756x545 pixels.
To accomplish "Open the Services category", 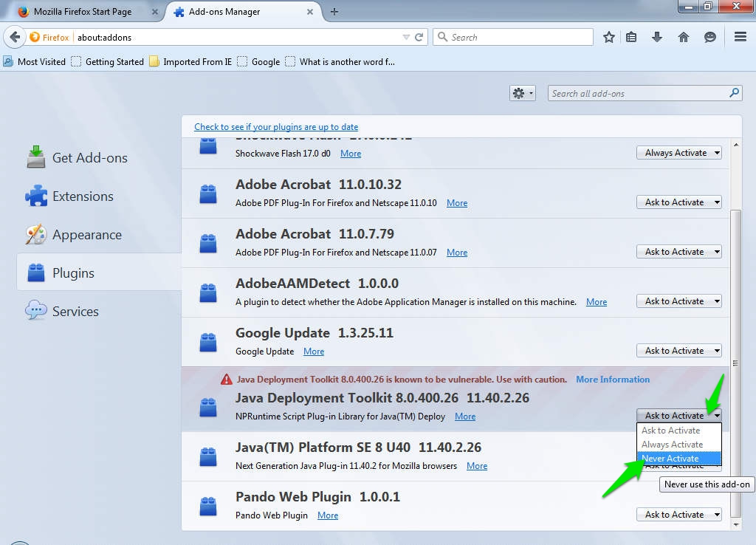I will [63, 311].
